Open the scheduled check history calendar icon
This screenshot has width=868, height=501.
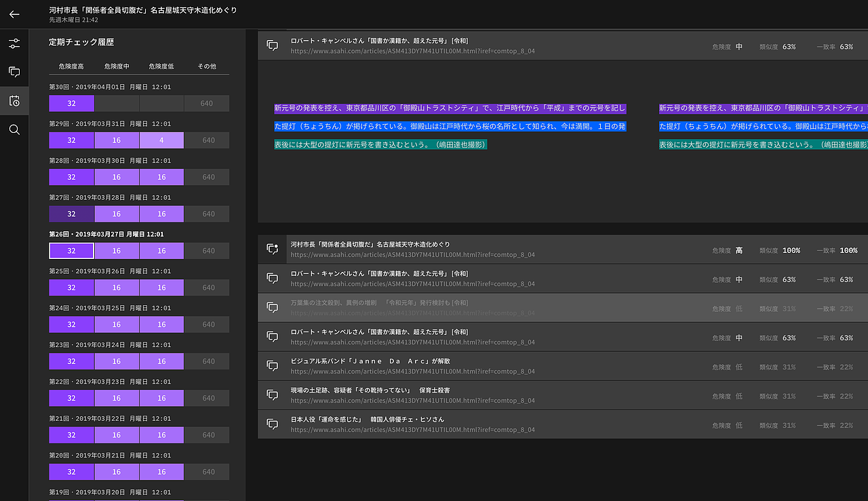14,100
